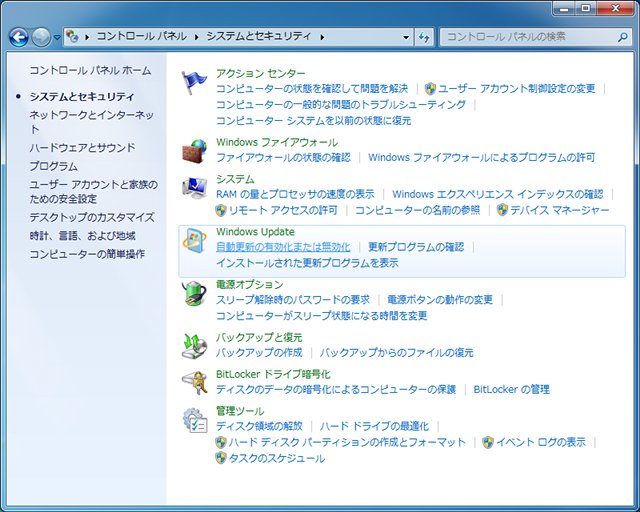Open recent pages dropdown next to Forward button

point(58,37)
